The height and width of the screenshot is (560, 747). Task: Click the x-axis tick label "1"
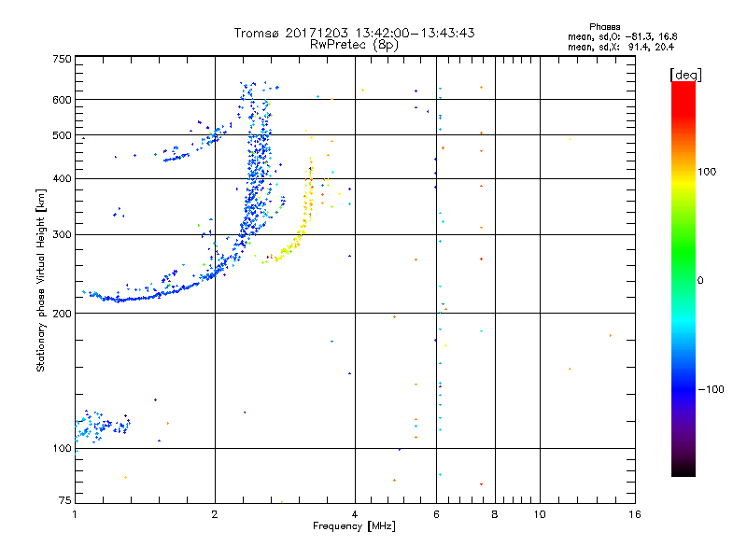coord(75,514)
